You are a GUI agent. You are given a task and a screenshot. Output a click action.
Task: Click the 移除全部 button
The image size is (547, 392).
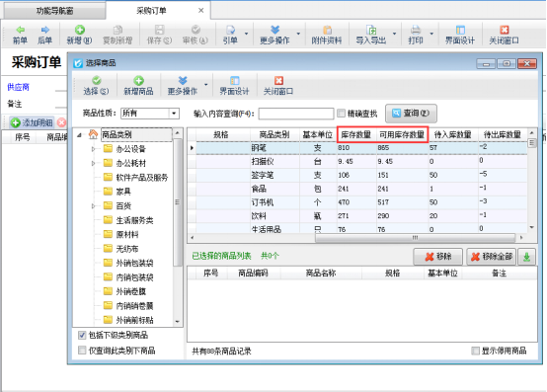tap(491, 257)
